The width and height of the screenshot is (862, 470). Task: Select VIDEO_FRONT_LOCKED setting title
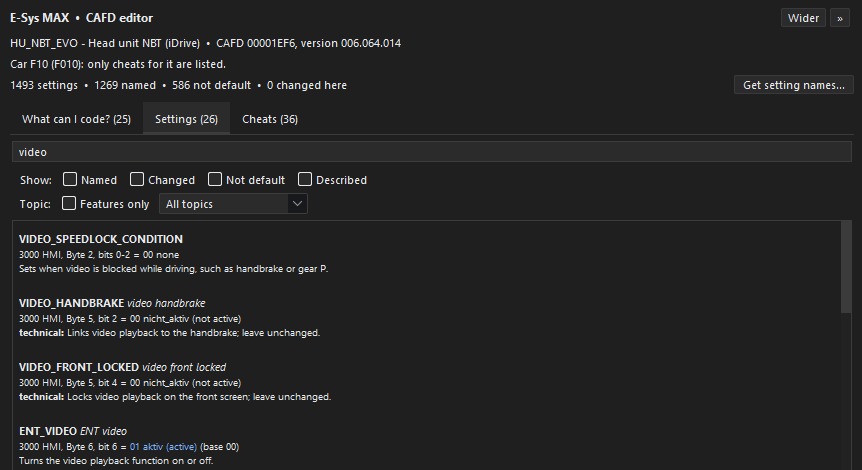click(79, 367)
